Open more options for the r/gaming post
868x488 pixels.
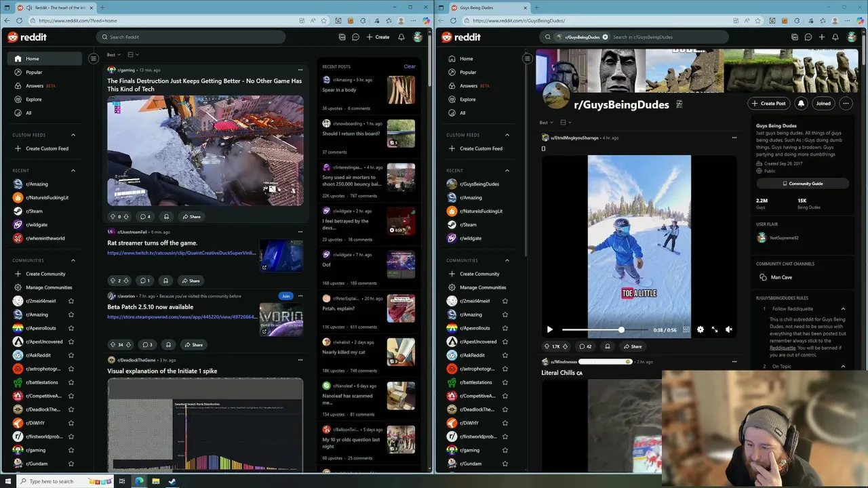[300, 70]
